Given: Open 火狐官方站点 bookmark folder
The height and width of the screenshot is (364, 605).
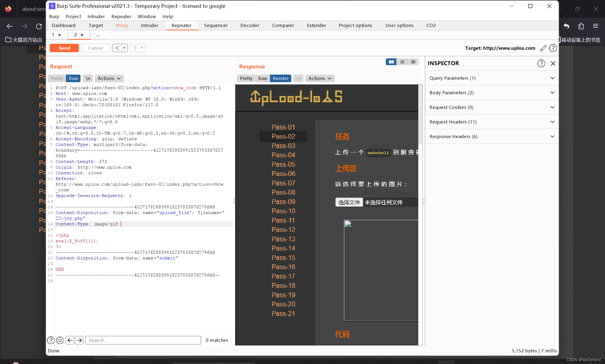Looking at the screenshot, I should point(24,40).
